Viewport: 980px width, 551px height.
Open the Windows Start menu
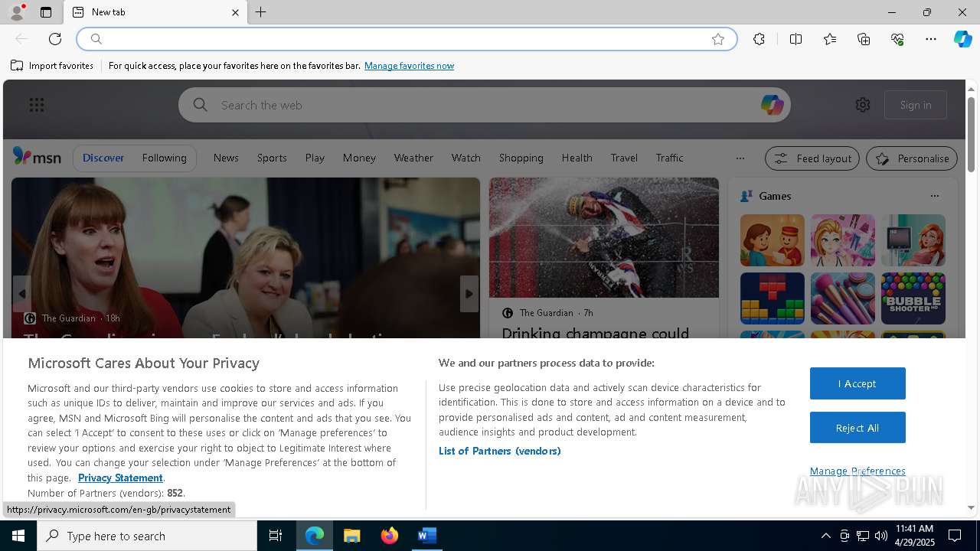(x=18, y=536)
